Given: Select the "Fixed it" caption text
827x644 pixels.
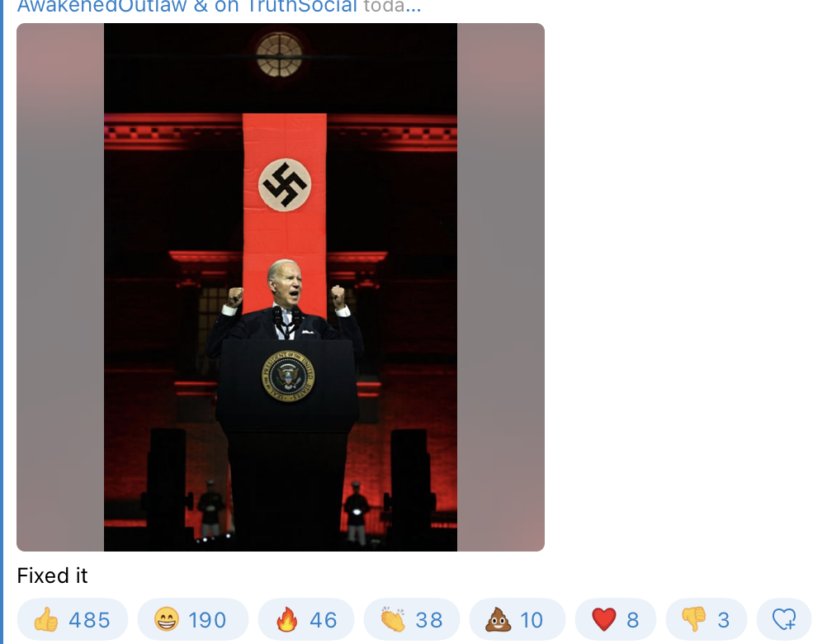Looking at the screenshot, I should pos(52,575).
